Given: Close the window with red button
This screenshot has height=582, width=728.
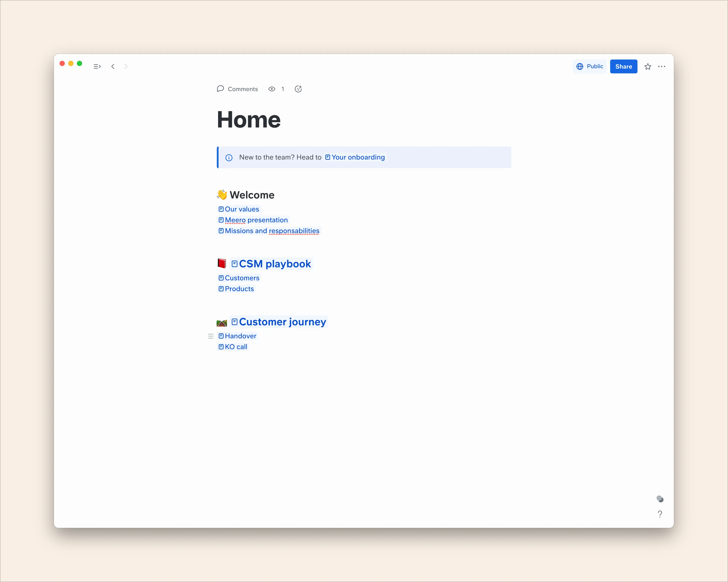Looking at the screenshot, I should point(62,63).
